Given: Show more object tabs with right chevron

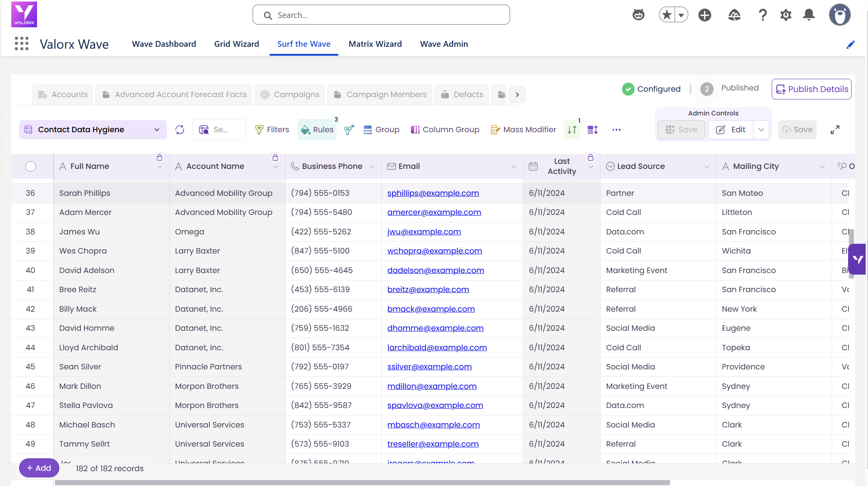Looking at the screenshot, I should coord(517,95).
